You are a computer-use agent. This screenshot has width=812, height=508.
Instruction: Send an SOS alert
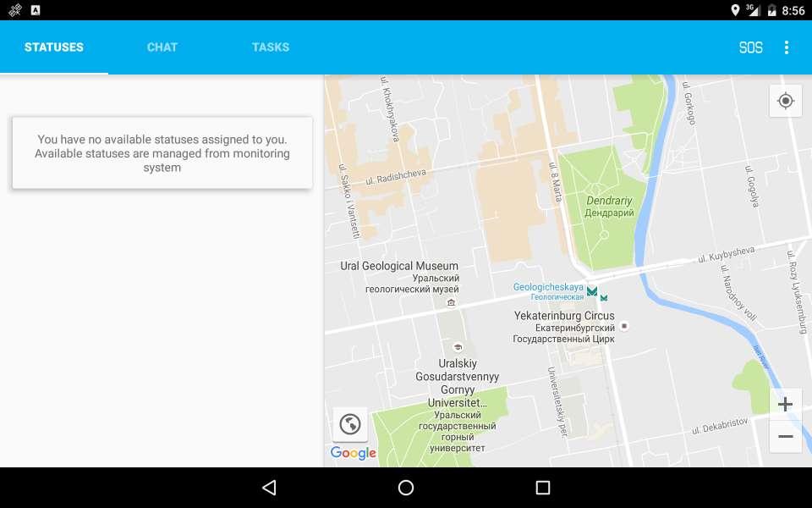coord(750,47)
